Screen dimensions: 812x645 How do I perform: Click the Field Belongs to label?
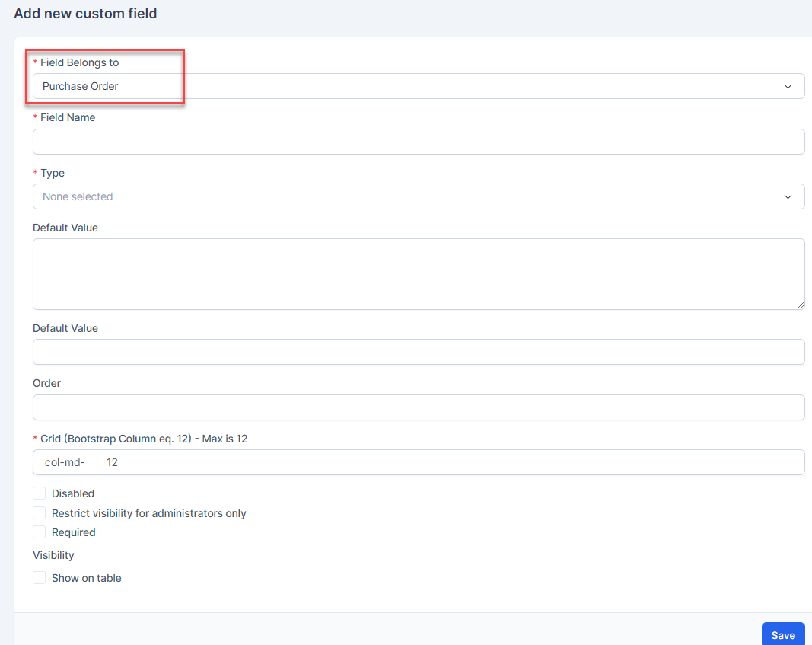[x=79, y=62]
